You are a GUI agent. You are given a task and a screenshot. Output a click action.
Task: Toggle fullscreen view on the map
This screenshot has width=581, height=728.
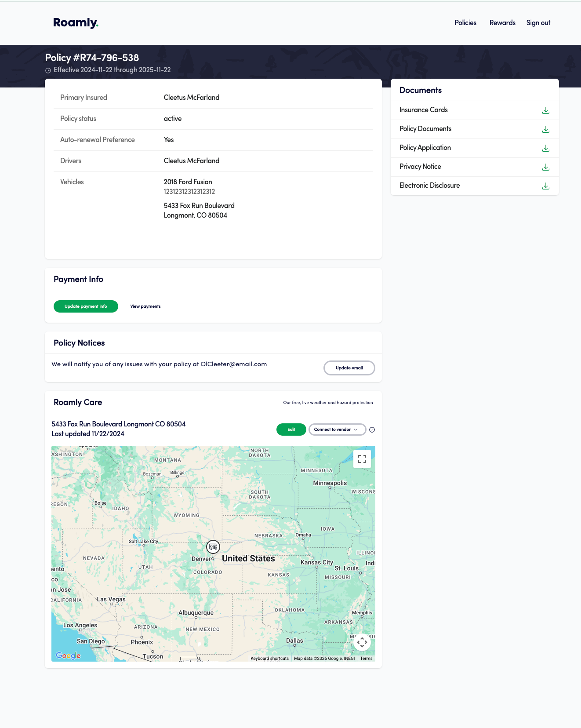[x=362, y=459]
